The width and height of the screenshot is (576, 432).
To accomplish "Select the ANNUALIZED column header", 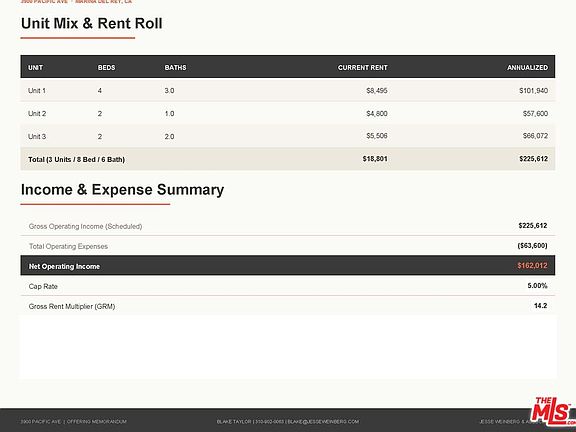I will click(x=527, y=68).
